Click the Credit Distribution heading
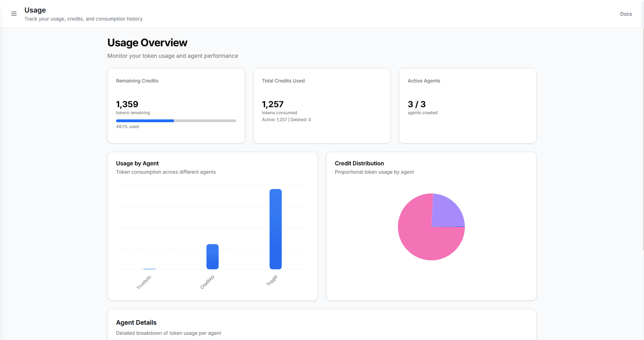644x340 pixels. pyautogui.click(x=359, y=163)
